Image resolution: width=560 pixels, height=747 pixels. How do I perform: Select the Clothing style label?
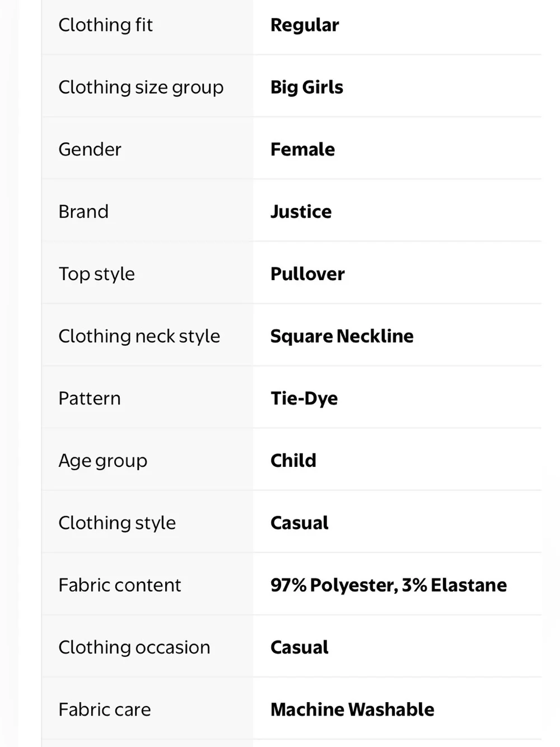point(117,523)
